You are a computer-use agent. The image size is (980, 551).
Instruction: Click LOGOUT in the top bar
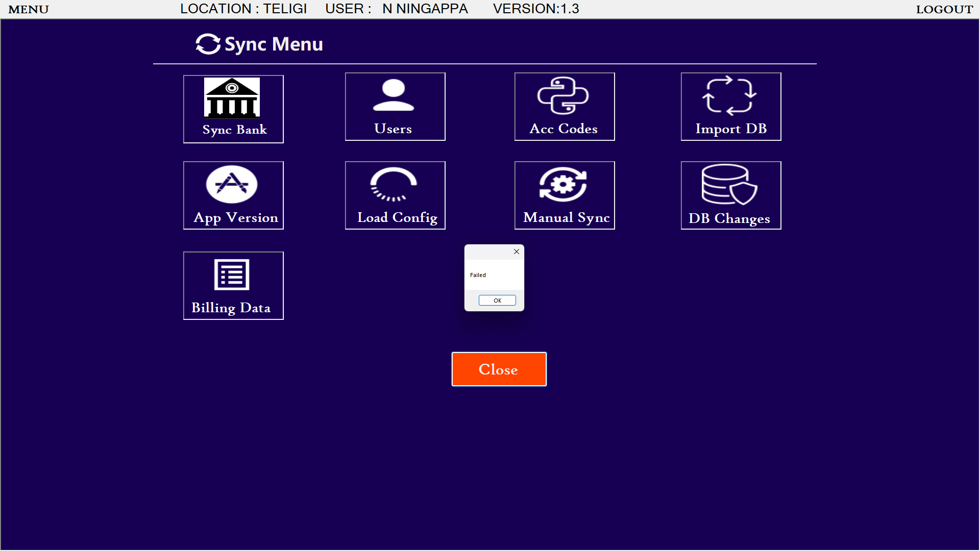[944, 9]
